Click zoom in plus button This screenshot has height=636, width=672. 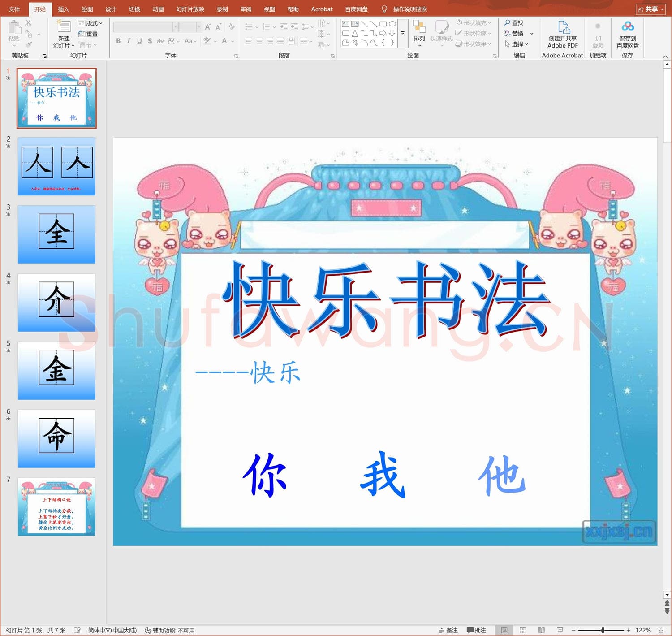coord(628,630)
